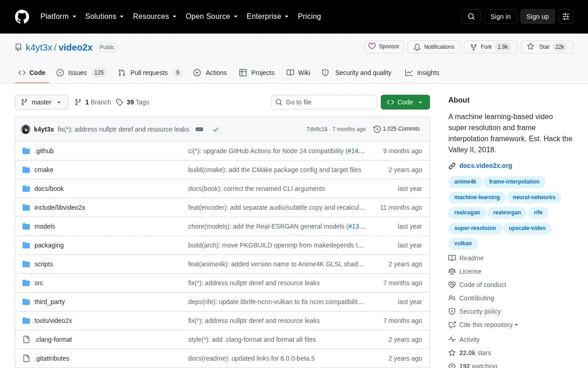Click the search magnifier icon

(x=471, y=17)
